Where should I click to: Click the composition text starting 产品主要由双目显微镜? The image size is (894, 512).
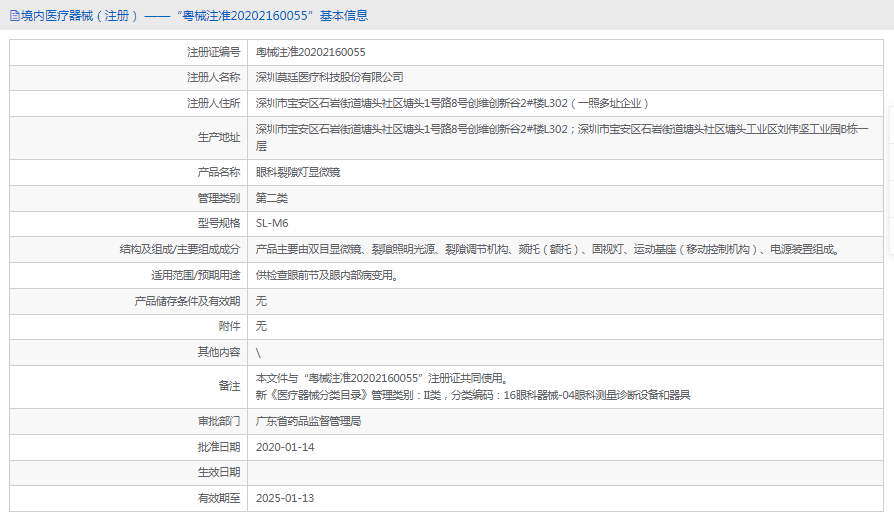(547, 249)
